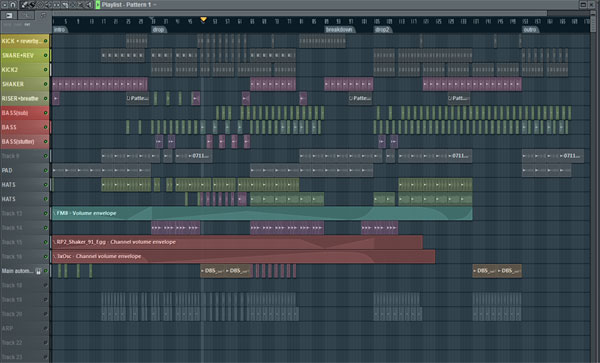Image resolution: width=600 pixels, height=363 pixels.
Task: Click the magnet snap icon
Action: pos(13,5)
